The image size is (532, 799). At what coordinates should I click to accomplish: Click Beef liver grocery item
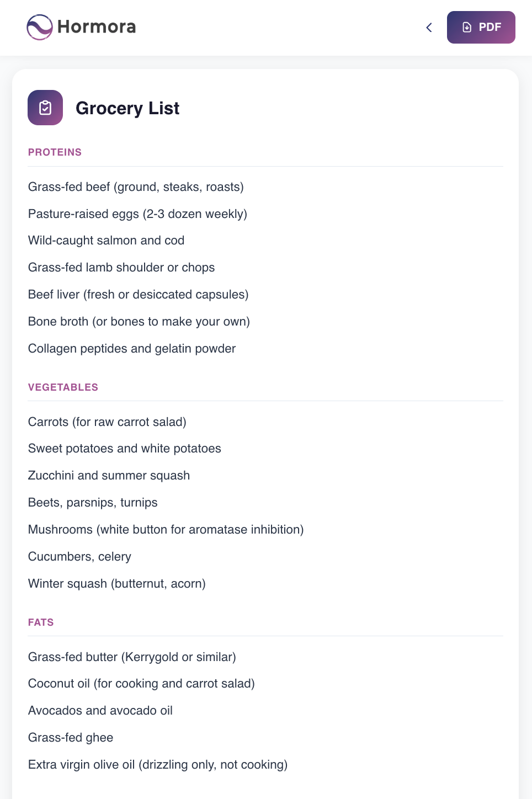pos(138,295)
